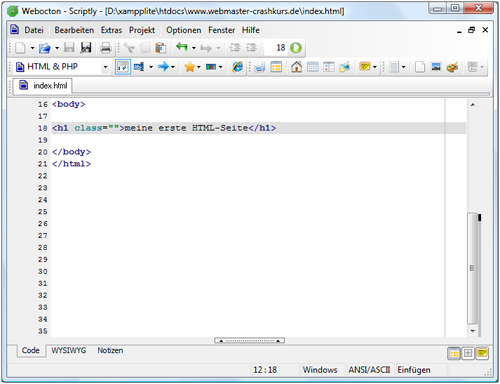Image resolution: width=500 pixels, height=384 pixels.
Task: Open the Projekt menu
Action: 142,30
